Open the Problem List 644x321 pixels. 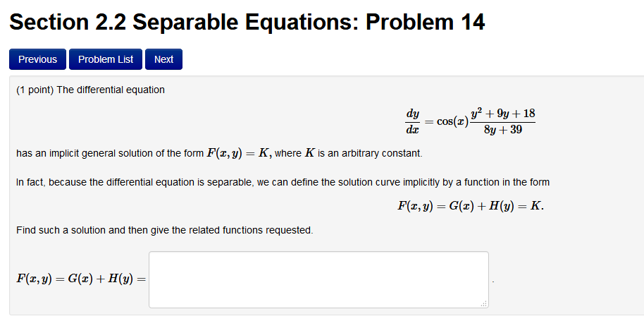(106, 59)
